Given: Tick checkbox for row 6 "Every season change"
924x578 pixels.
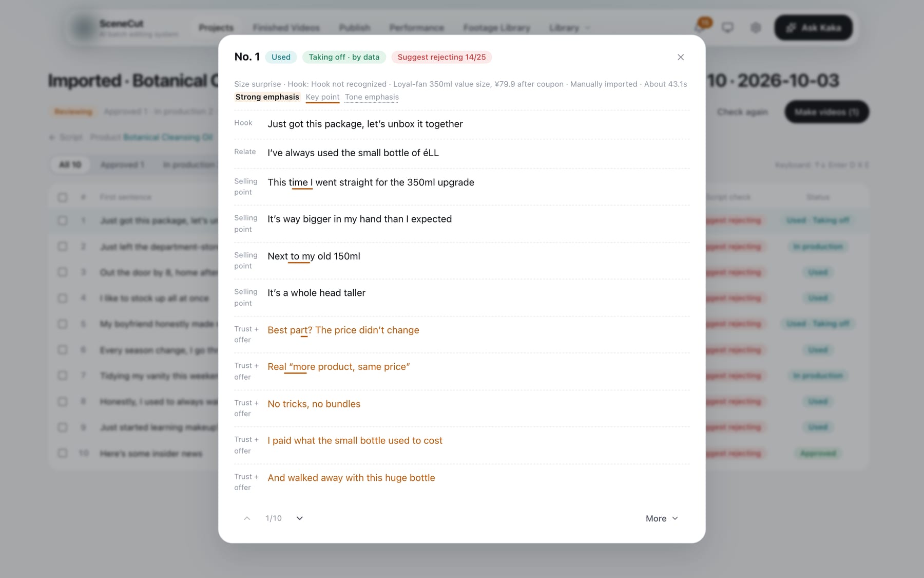Looking at the screenshot, I should (63, 350).
